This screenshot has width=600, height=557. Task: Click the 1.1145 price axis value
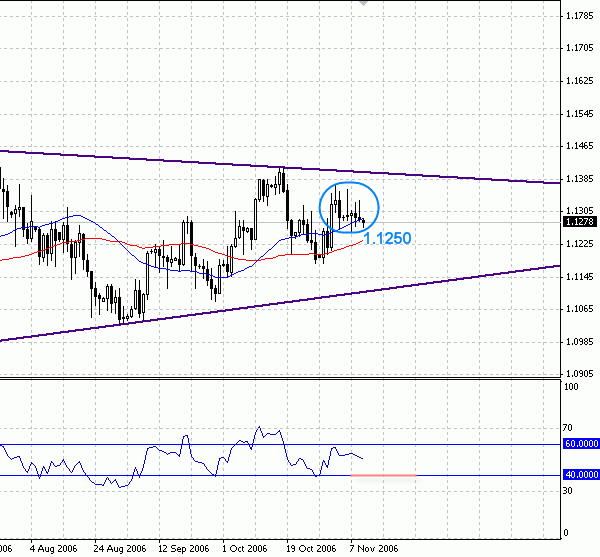click(579, 277)
